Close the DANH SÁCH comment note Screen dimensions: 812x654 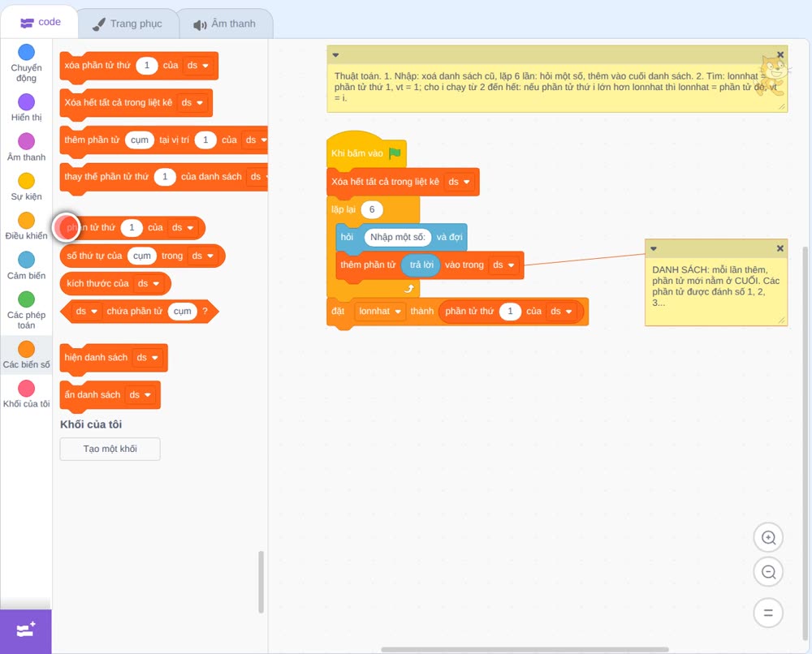pyautogui.click(x=780, y=248)
